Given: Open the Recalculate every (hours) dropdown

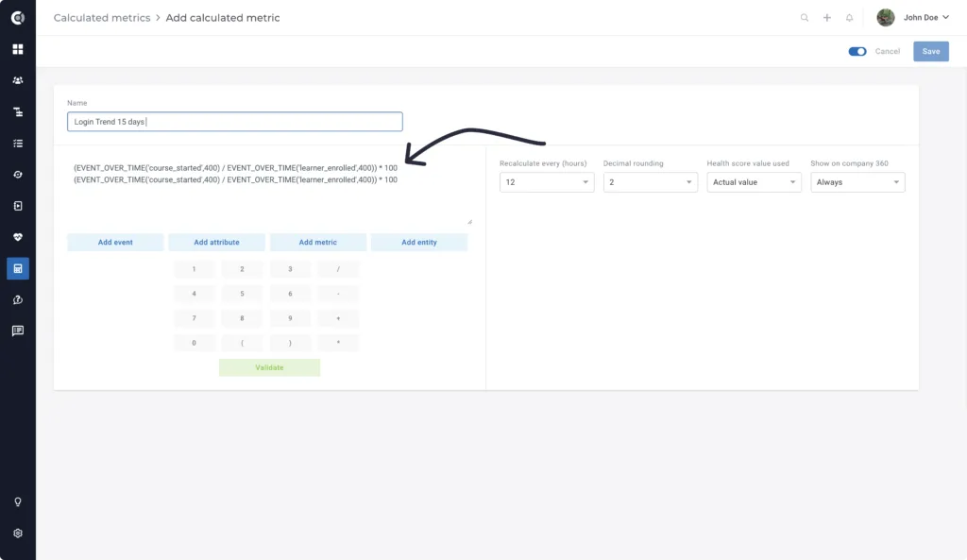Looking at the screenshot, I should click(547, 182).
